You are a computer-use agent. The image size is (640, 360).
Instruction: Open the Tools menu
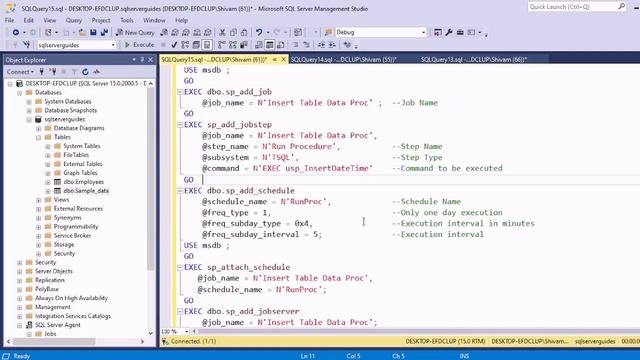[x=127, y=20]
